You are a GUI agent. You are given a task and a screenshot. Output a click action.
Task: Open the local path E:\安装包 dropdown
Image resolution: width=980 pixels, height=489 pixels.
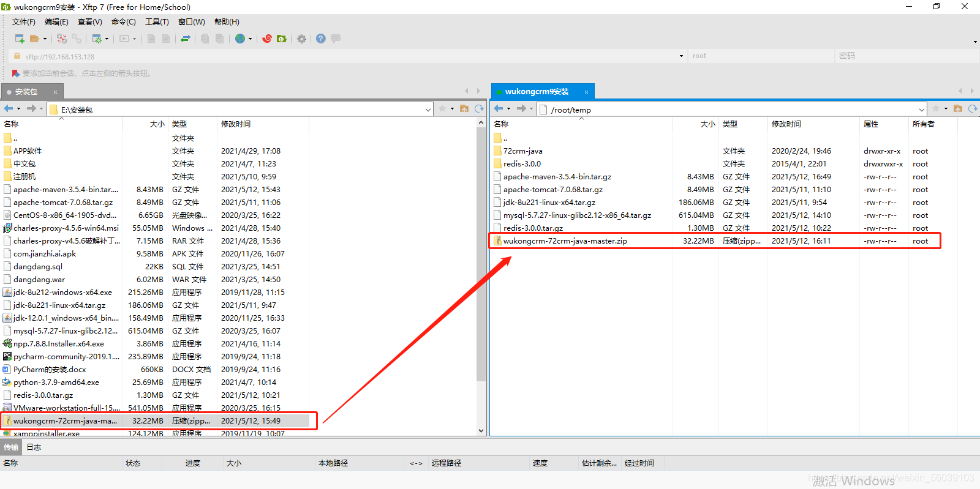point(428,110)
